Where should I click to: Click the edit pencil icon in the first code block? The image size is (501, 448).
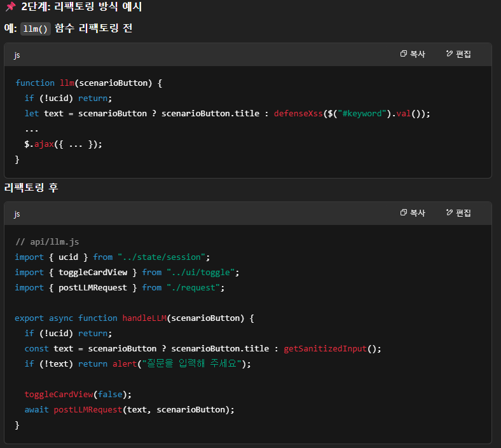[450, 55]
